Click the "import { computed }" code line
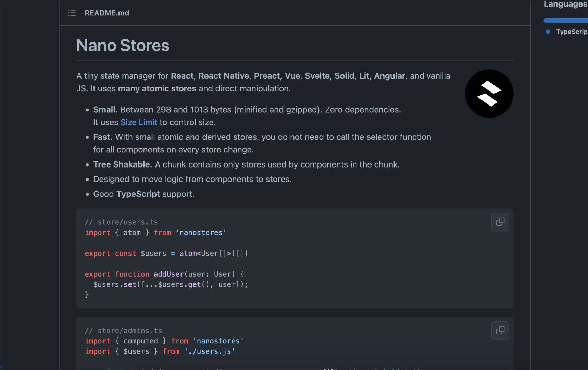 [164, 341]
